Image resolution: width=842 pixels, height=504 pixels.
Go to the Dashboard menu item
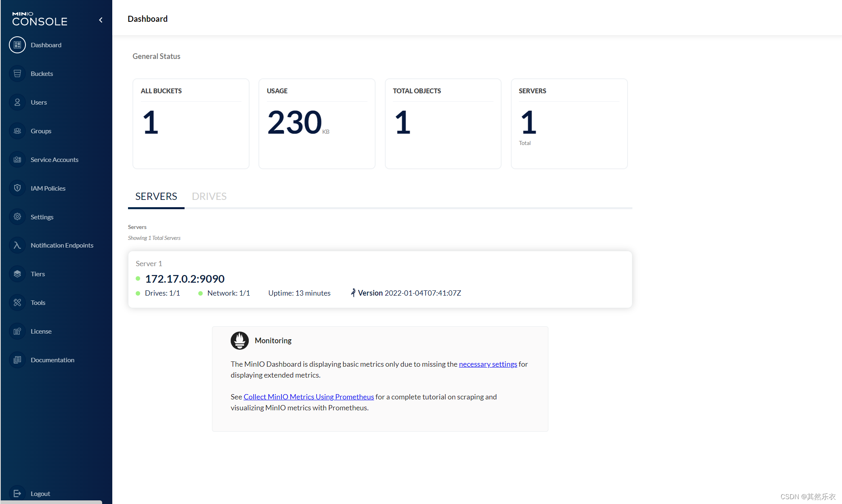point(46,45)
